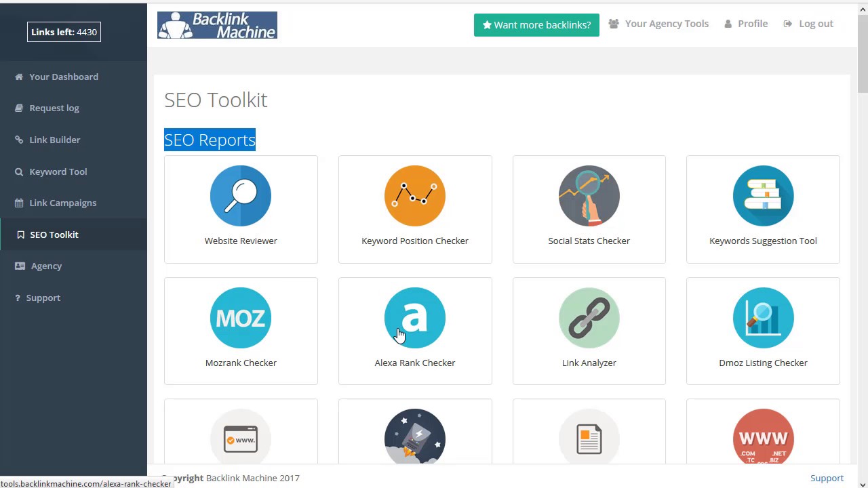Screen dimensions: 868x488
Task: Click the Social Stats Checker label
Action: coord(589,241)
